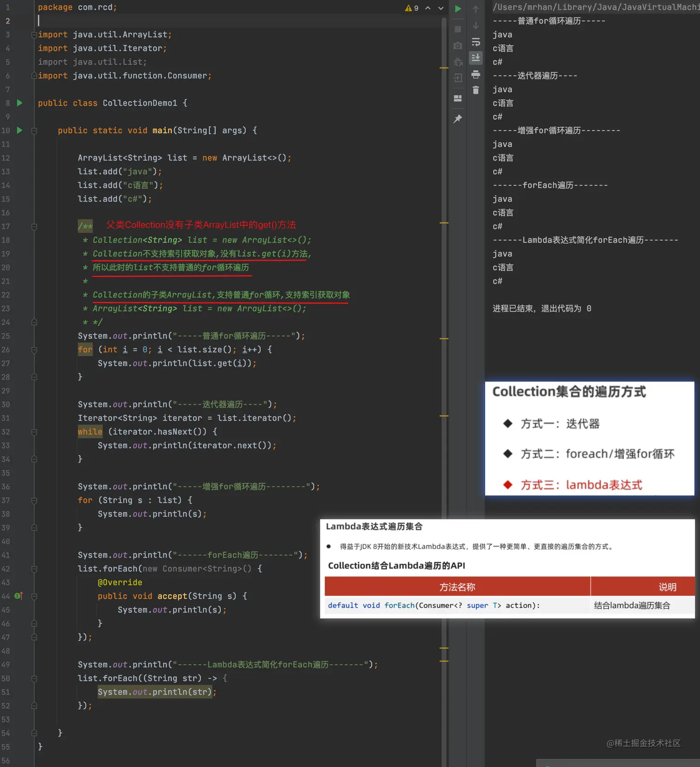Screen dimensions: 700x767
Task: Click the warning stripe mark near line 17
Action: (x=444, y=223)
